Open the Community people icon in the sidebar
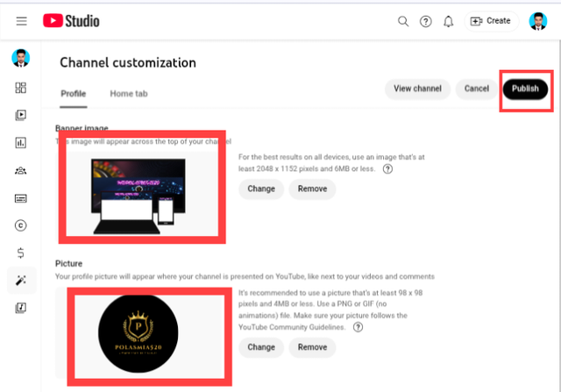This screenshot has width=561, height=392. click(21, 171)
